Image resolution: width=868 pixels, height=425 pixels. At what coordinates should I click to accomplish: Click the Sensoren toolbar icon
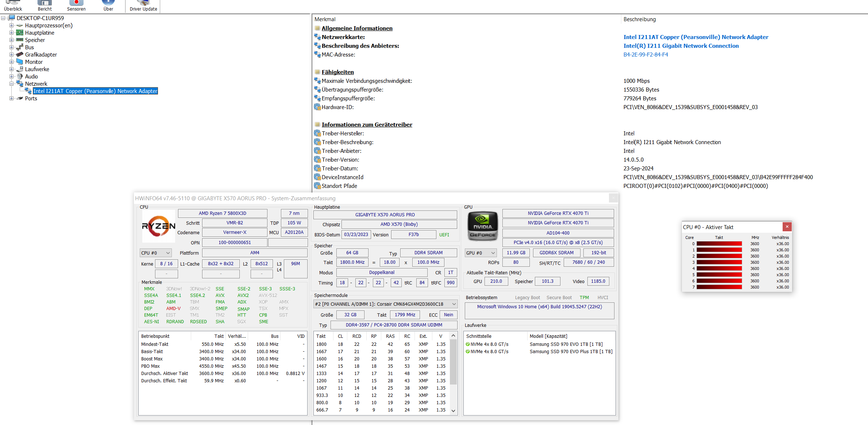coord(76,4)
